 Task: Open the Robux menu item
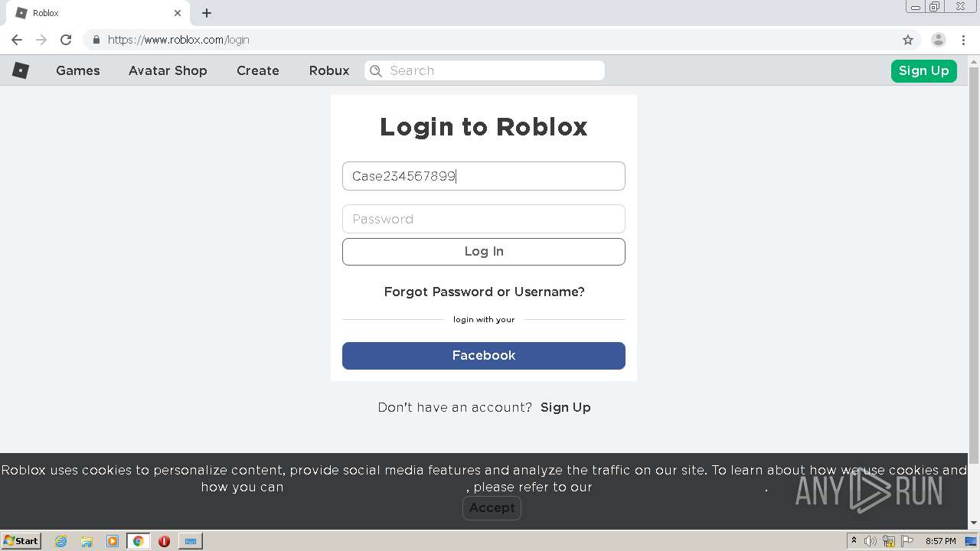tap(329, 70)
